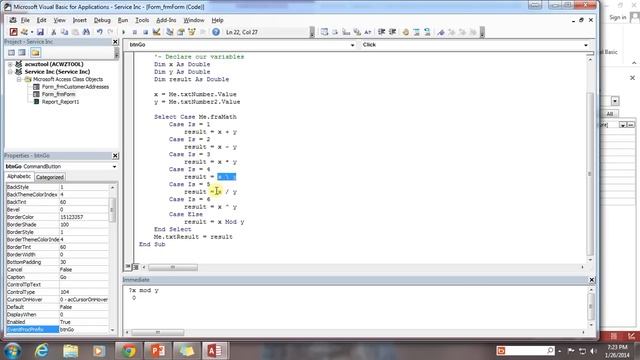640x360 pixels.
Task: Toggle Folders in the Project panel
Action: pyautogui.click(x=35, y=52)
